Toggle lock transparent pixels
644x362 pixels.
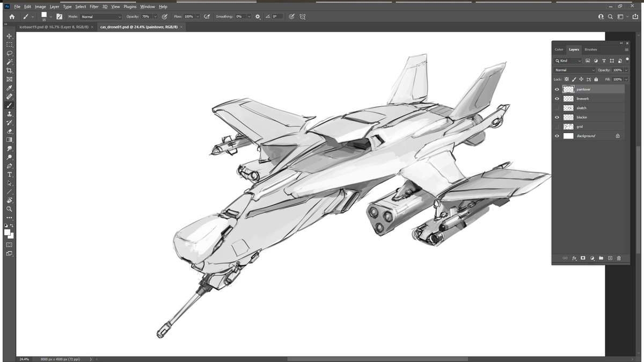[x=566, y=79]
